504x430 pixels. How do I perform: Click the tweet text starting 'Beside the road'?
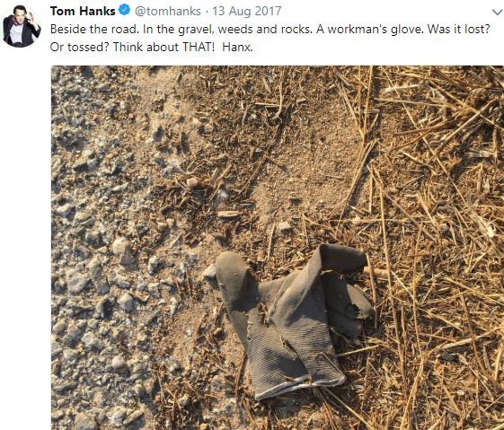[x=270, y=38]
